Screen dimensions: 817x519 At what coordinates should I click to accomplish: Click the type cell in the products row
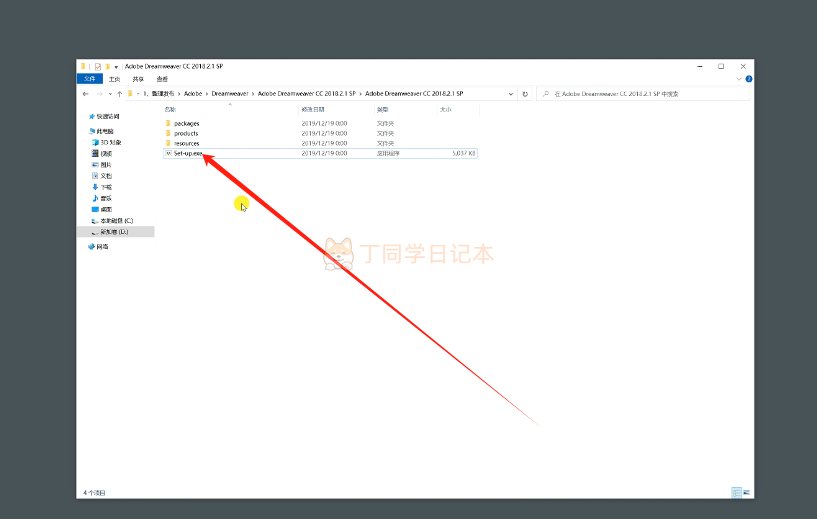point(386,133)
